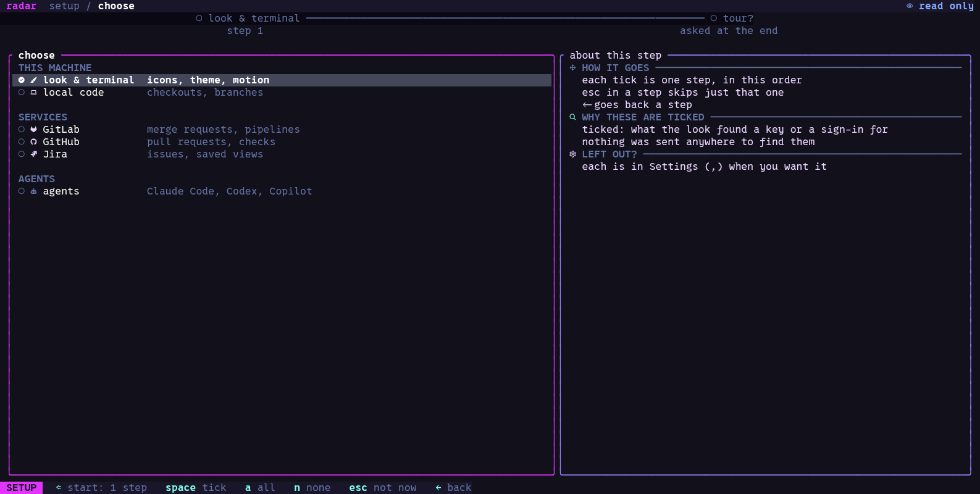Click the left arrow icon before back
This screenshot has height=494, width=980.
pyautogui.click(x=438, y=488)
